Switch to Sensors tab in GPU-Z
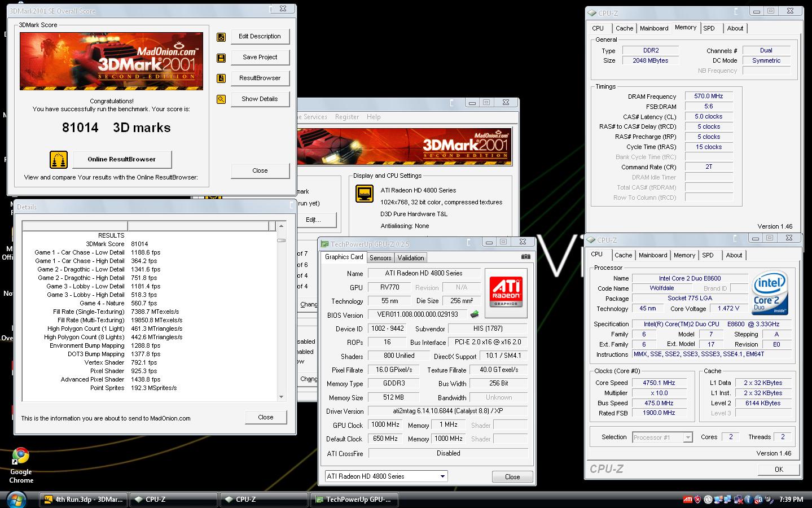 (x=380, y=258)
